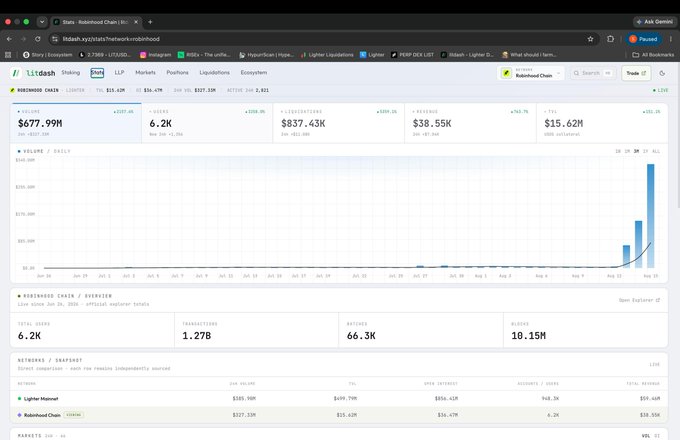Switch markets view to VOL
Image resolution: width=680 pixels, height=440 pixels.
pos(646,436)
